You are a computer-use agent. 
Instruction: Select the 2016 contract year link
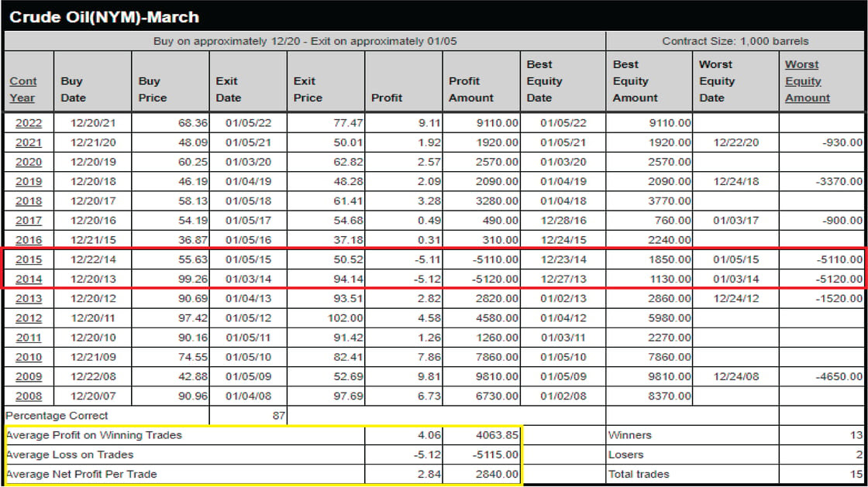point(29,240)
